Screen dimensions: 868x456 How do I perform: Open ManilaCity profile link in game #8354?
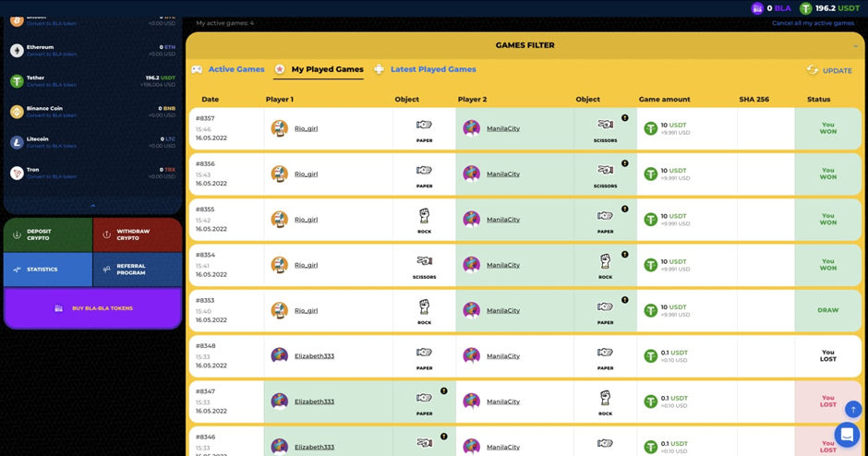(x=503, y=265)
